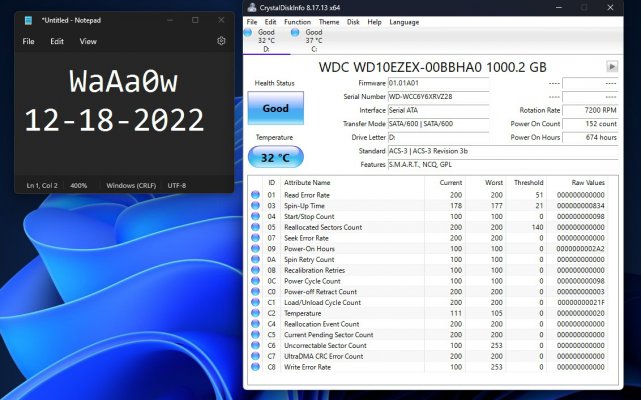Screen dimensions: 641x400
Task: Open CrystalDiskInfo Edit menu
Action: tap(270, 22)
